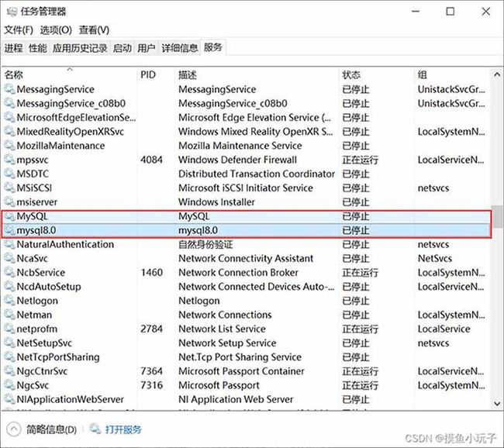Select the PID value 7316
The image size is (504, 448).
tap(151, 385)
